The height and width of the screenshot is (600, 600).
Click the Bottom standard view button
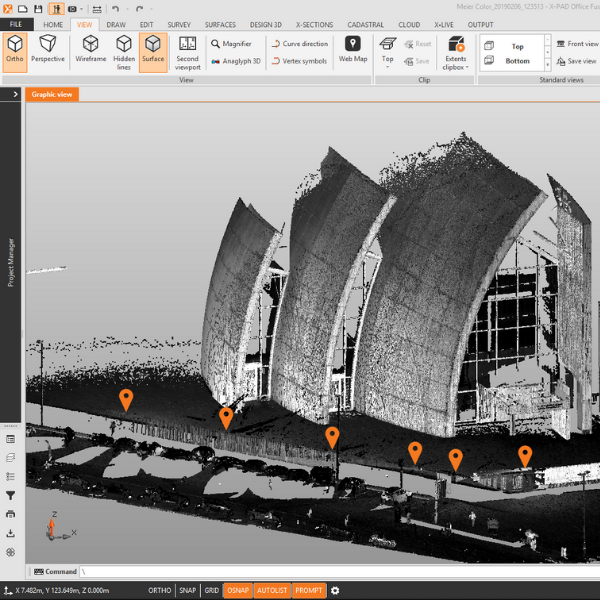click(517, 61)
